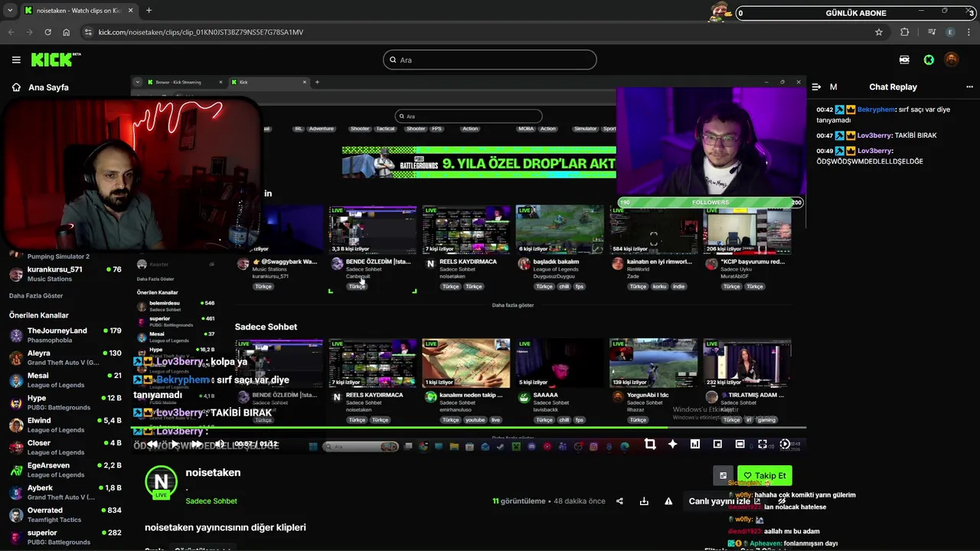
Task: Go to browser home page icon
Action: click(x=67, y=32)
